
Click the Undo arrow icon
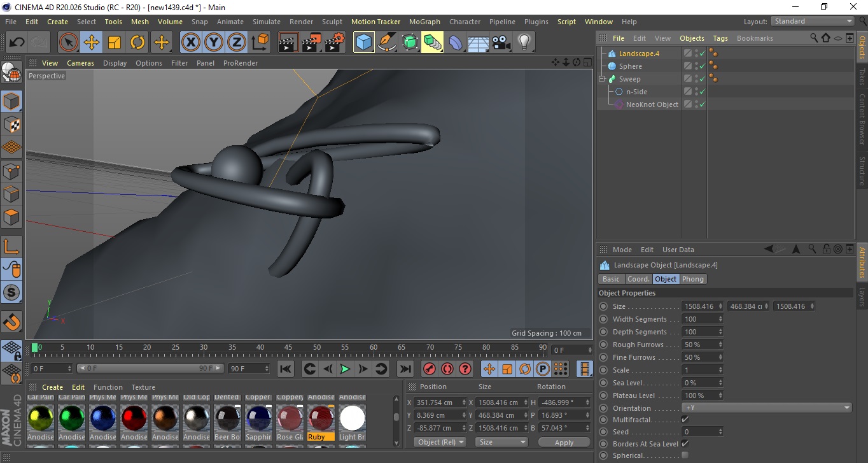[17, 43]
